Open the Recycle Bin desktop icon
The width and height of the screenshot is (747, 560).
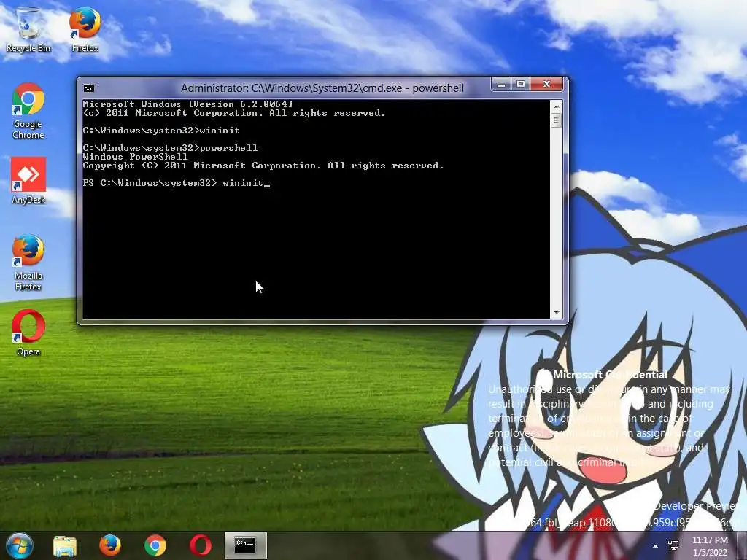[x=28, y=29]
